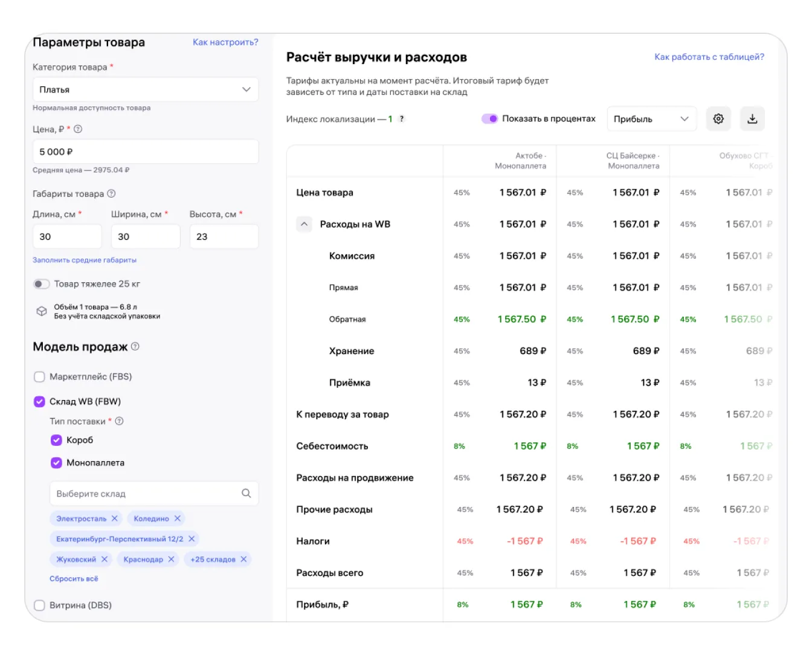The image size is (812, 655).
Task: Open the Категория товара dropdown
Action: tap(145, 89)
